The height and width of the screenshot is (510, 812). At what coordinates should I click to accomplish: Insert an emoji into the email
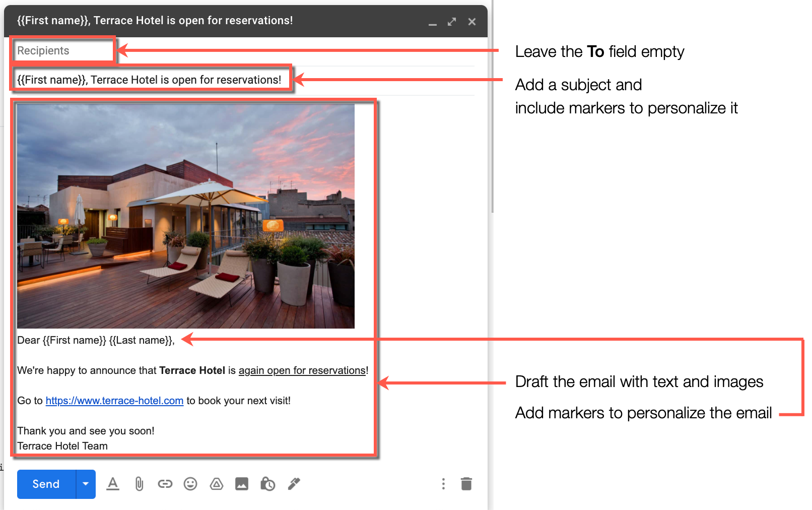190,484
